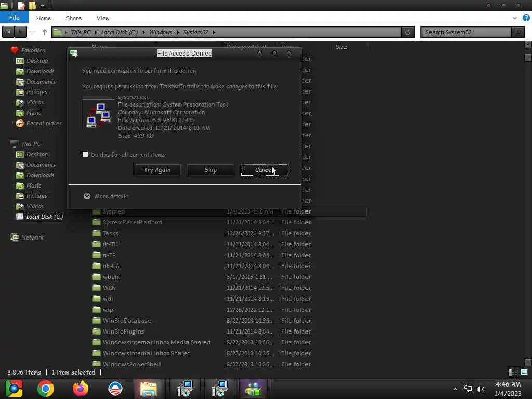Click the Tasks folder icon
This screenshot has height=399, width=532.
coord(97,233)
